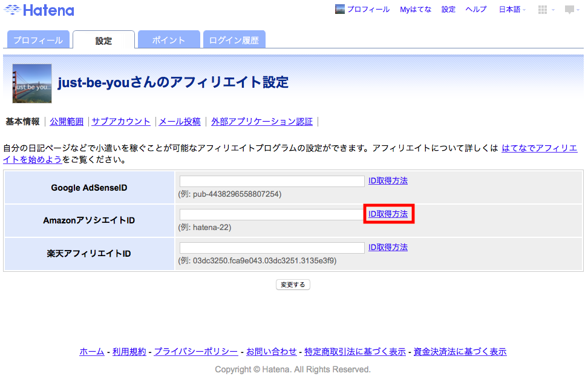
Task: Switch to the ポイント tab
Action: tap(169, 40)
